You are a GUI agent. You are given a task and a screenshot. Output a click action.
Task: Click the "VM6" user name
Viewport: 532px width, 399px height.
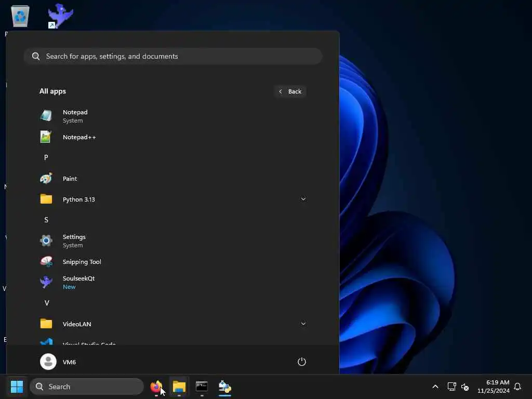pyautogui.click(x=69, y=362)
